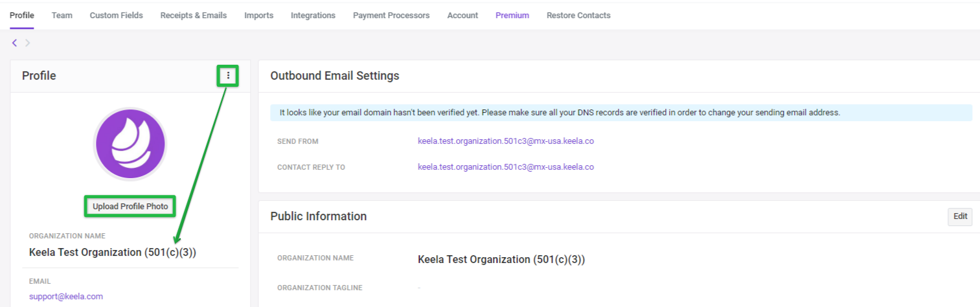The height and width of the screenshot is (307, 980).
Task: Go back with the left chevron arrow
Action: coord(15,43)
